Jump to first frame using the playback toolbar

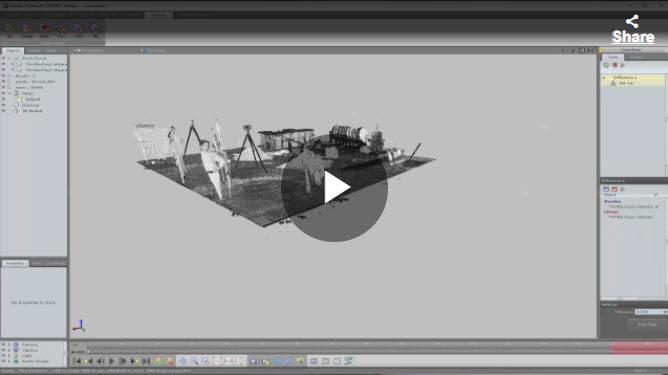click(x=77, y=361)
